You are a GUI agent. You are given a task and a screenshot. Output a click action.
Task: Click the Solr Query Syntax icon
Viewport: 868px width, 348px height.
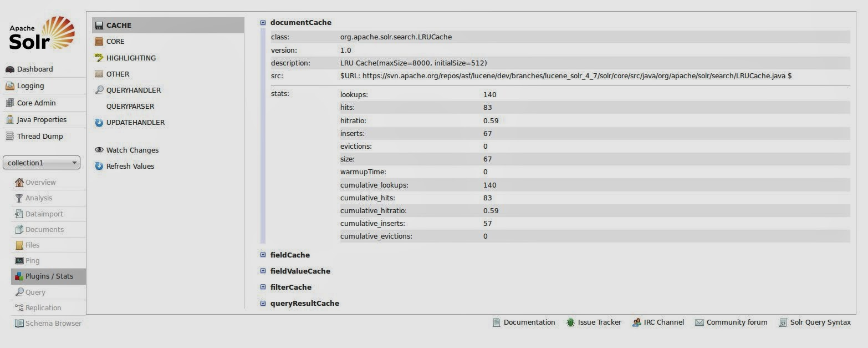point(783,322)
